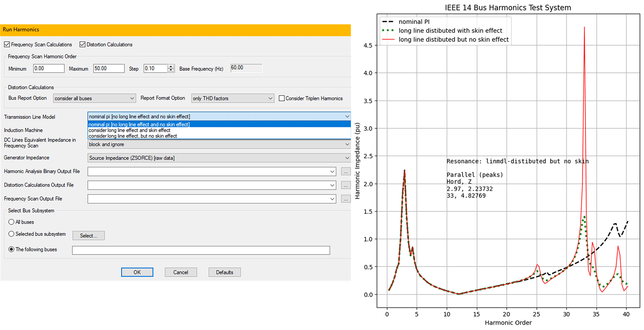Click the peak value text 33, 4.82769
The width and height of the screenshot is (644, 330).
pos(466,196)
